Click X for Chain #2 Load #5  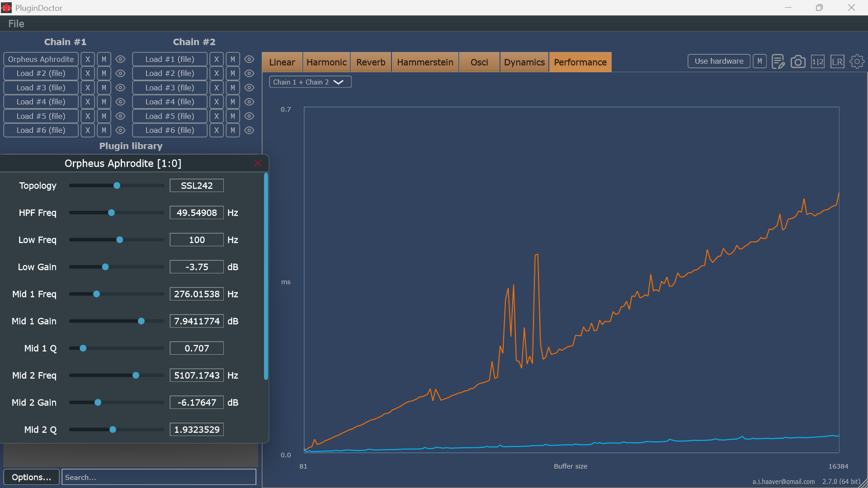[217, 116]
